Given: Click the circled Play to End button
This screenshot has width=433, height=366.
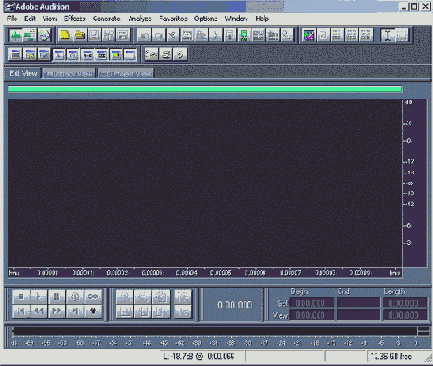Looking at the screenshot, I should coord(75,296).
